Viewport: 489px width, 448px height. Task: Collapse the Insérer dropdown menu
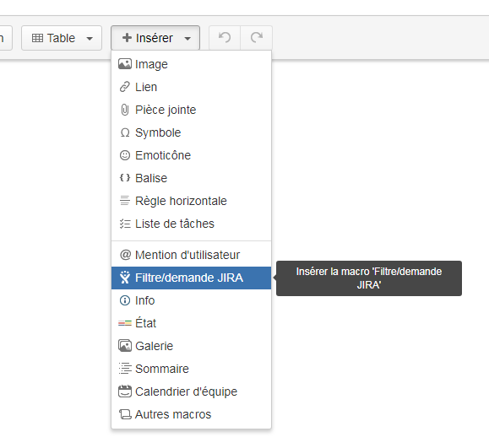(155, 38)
